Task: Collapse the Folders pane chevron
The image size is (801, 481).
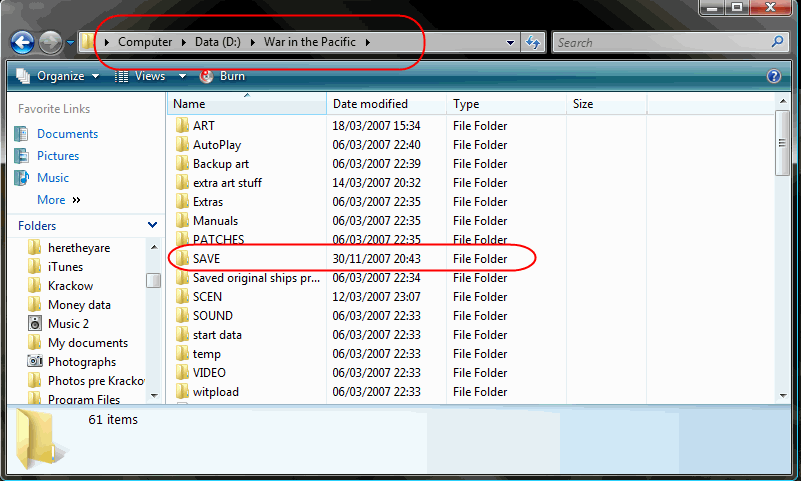Action: [152, 225]
